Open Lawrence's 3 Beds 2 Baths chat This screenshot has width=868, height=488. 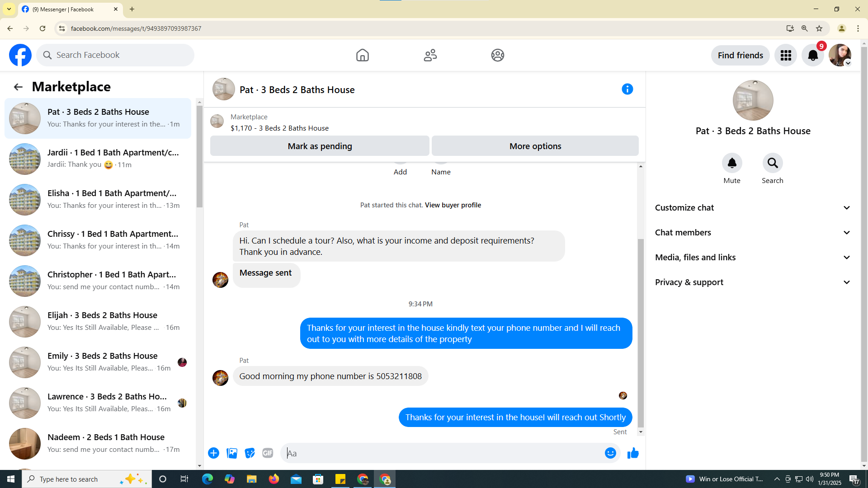pos(98,403)
